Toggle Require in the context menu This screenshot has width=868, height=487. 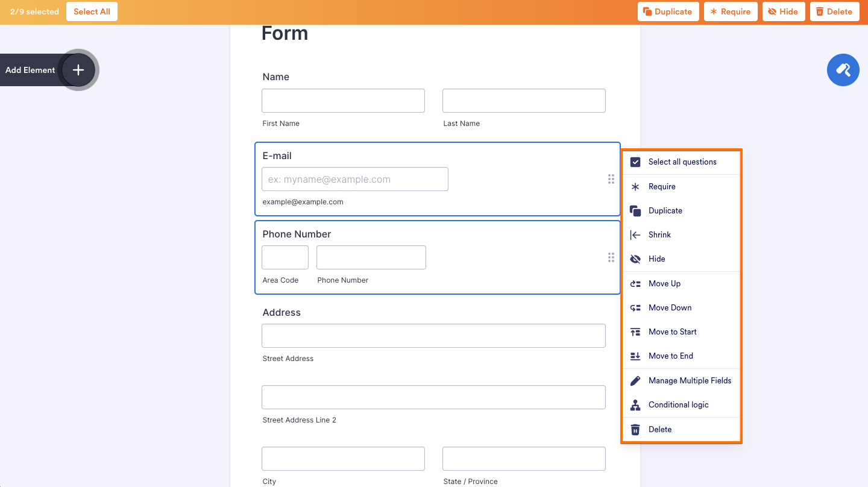(x=635, y=186)
